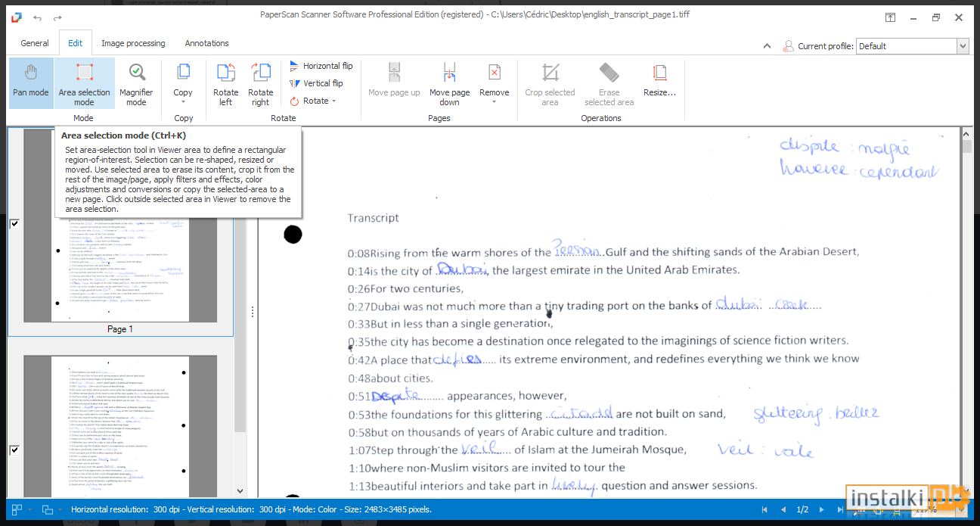Viewport: 980px width, 526px height.
Task: Go to previous page in status bar
Action: point(783,510)
